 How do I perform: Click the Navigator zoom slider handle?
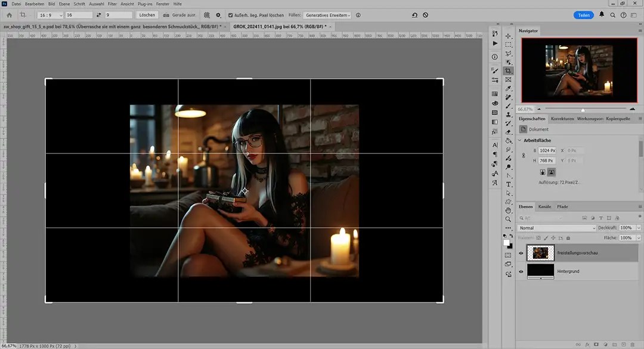point(583,109)
